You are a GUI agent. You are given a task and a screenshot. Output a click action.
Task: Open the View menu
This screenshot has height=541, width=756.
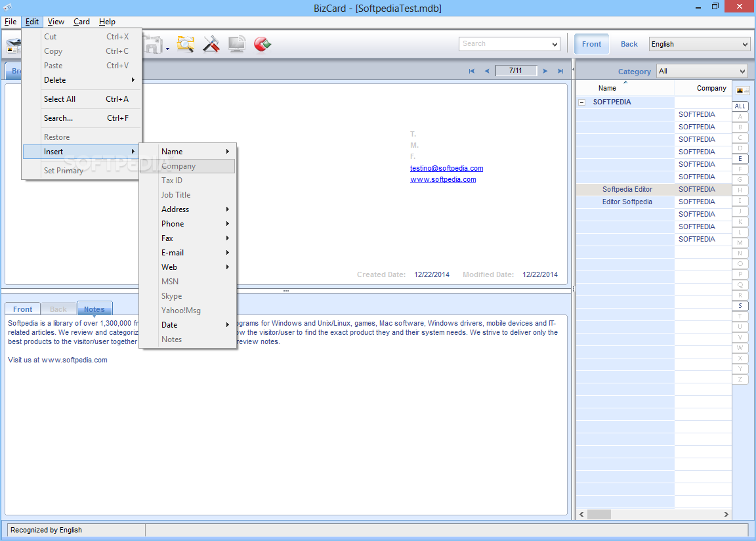pos(56,22)
